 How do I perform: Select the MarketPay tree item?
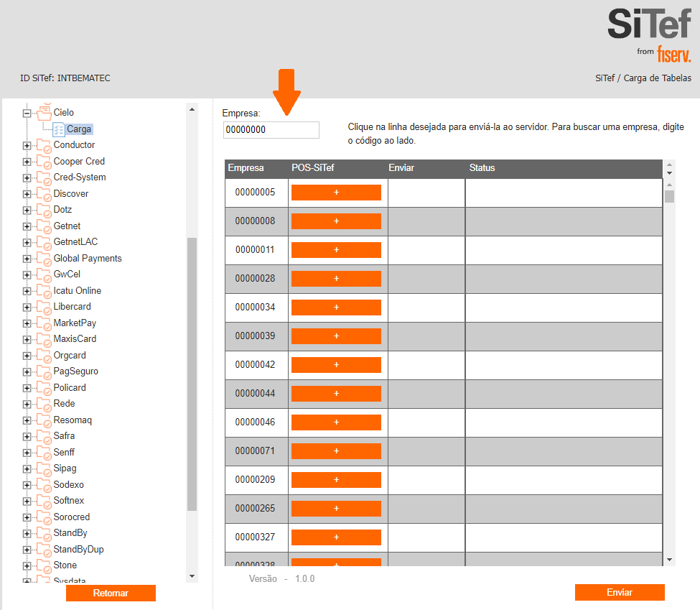(x=75, y=323)
